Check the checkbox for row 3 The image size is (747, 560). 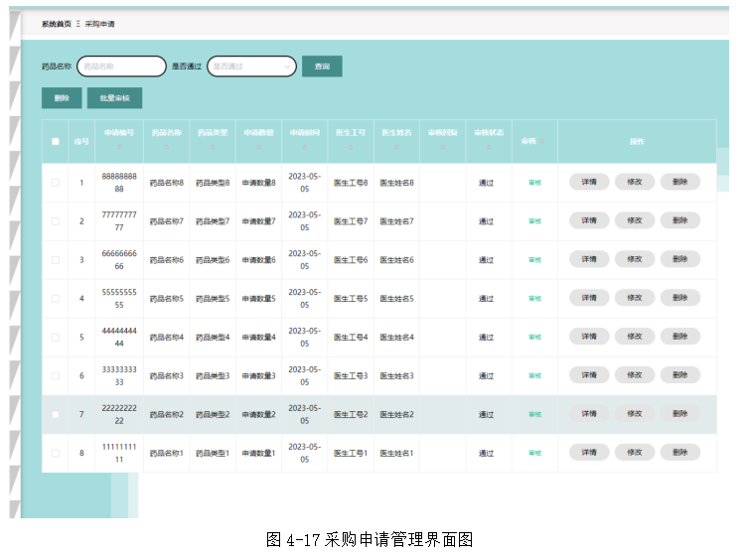pos(56,260)
